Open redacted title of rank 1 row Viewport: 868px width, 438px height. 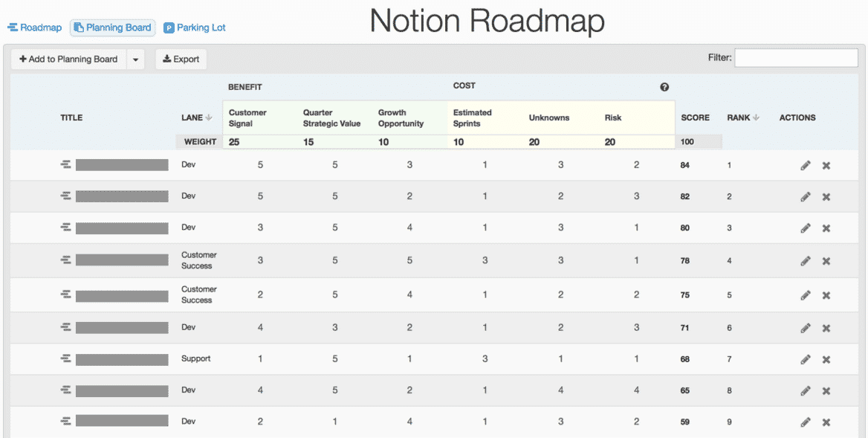[122, 165]
